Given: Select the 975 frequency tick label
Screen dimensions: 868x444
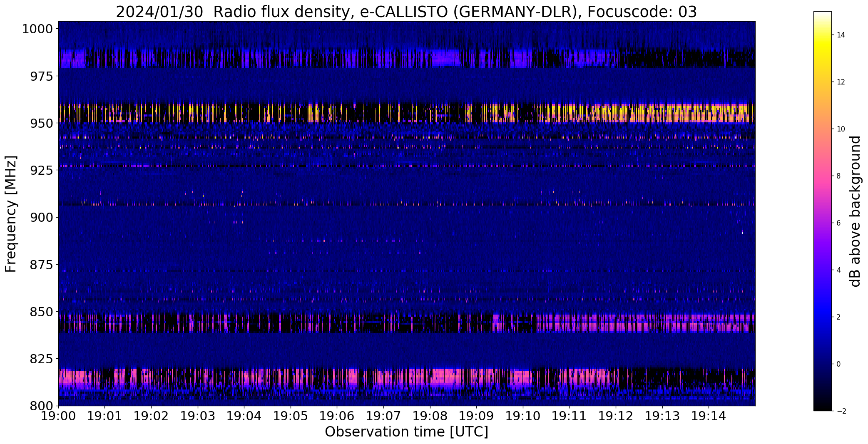Looking at the screenshot, I should [x=41, y=76].
